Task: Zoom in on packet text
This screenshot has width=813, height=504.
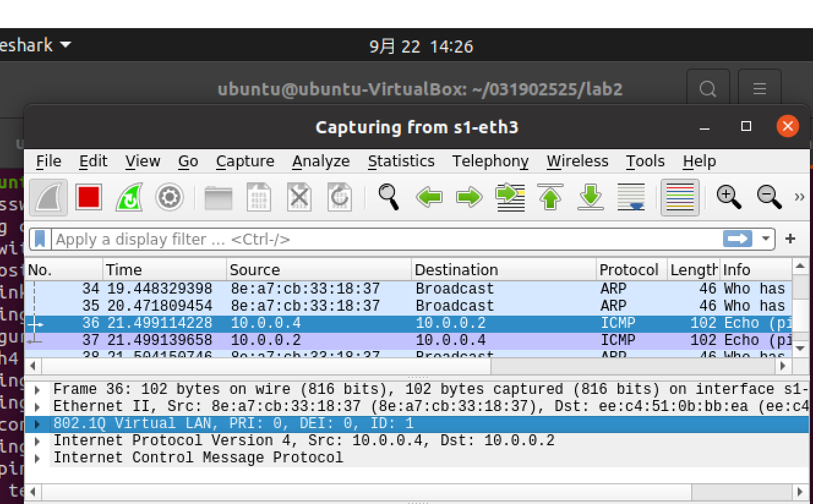Action: coord(729,197)
